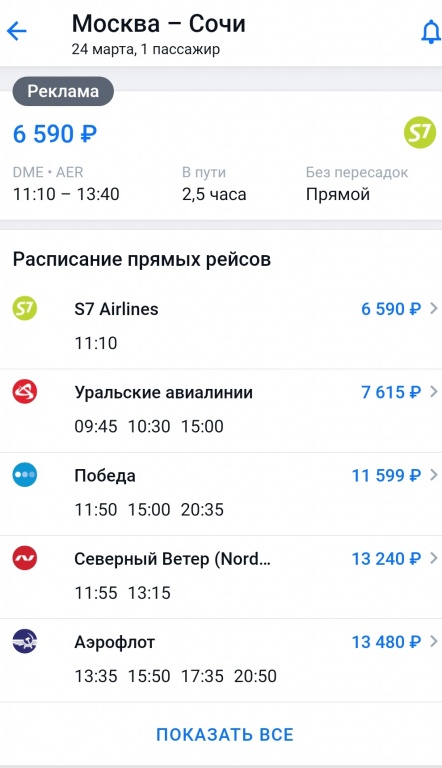
Task: Expand Уральские авиалинии row chevron
Action: pyautogui.click(x=433, y=392)
